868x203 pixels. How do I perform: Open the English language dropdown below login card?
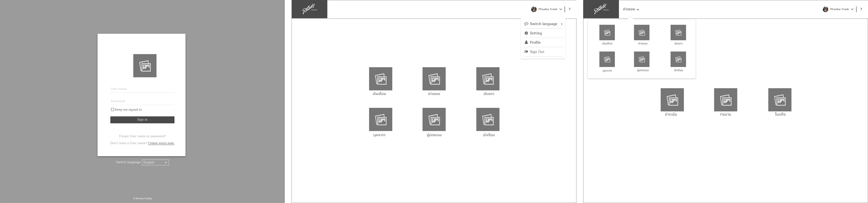(155, 162)
